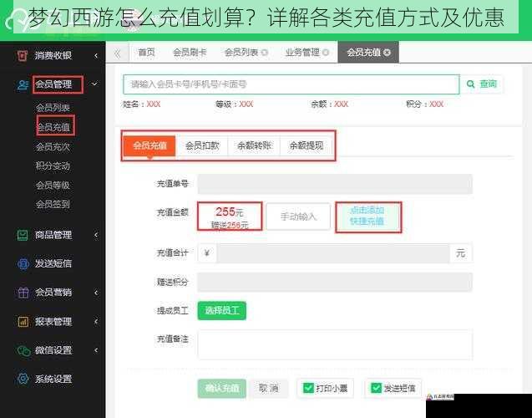
Task: Click 点击添加快捷充值 button
Action: tap(368, 217)
